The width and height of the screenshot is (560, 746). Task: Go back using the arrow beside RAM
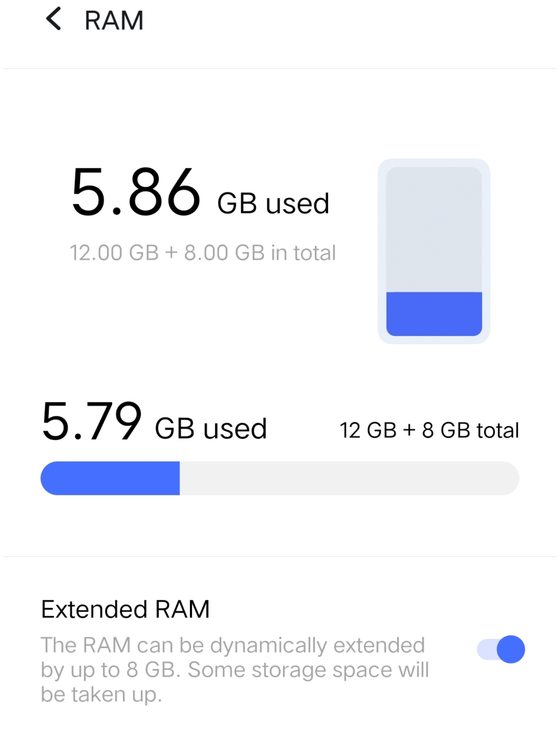(53, 19)
